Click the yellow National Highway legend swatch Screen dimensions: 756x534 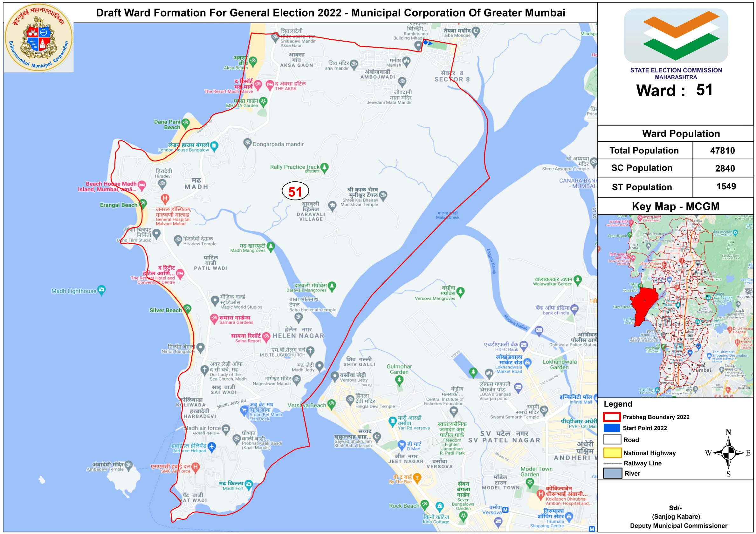point(612,453)
